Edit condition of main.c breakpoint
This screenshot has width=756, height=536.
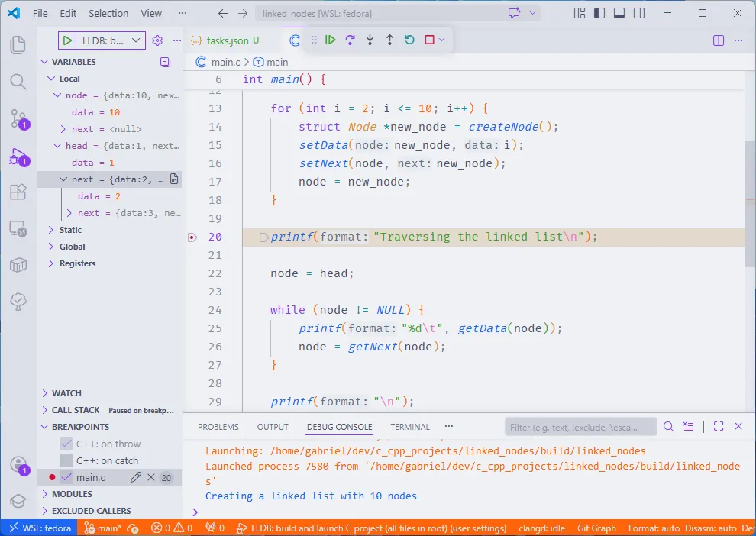click(x=136, y=477)
